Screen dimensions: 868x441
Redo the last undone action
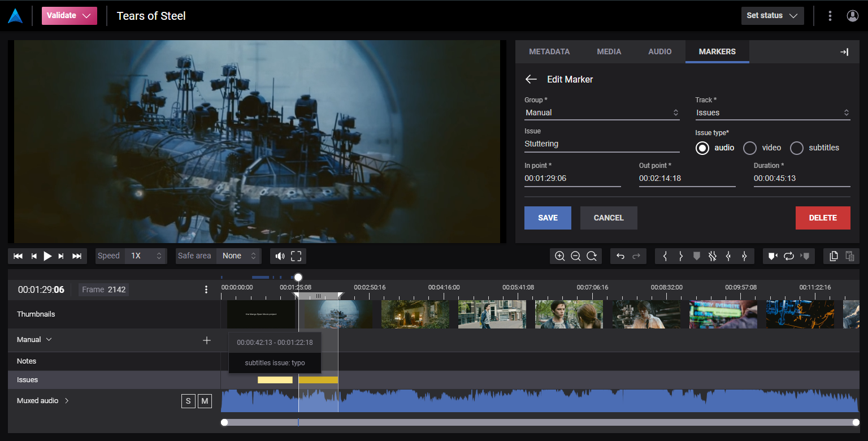(636, 256)
